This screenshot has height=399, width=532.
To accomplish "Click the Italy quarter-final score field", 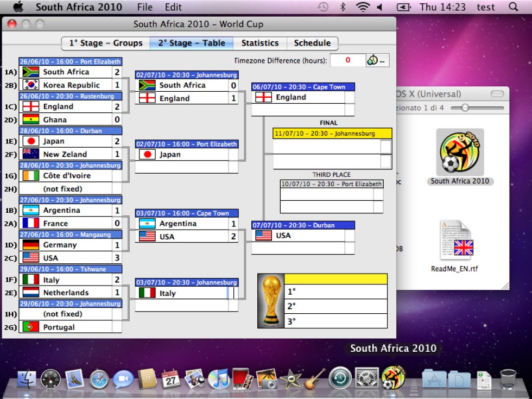I will (233, 293).
